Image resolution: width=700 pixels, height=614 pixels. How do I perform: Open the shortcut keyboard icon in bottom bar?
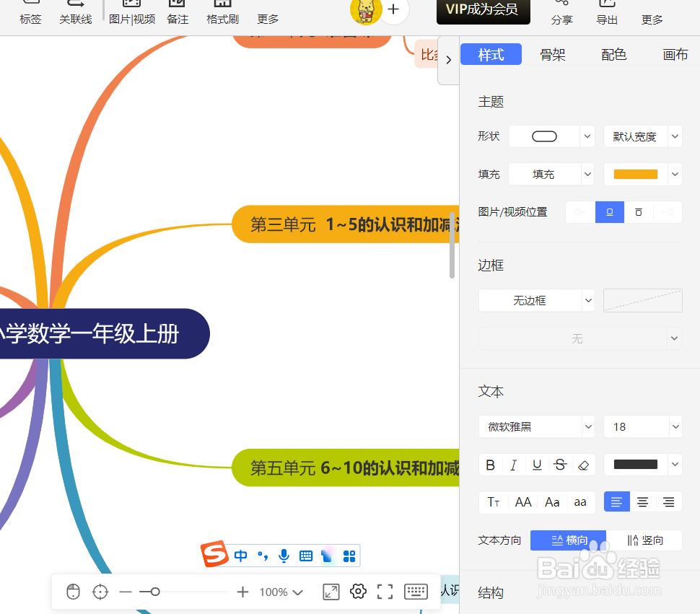tap(416, 591)
